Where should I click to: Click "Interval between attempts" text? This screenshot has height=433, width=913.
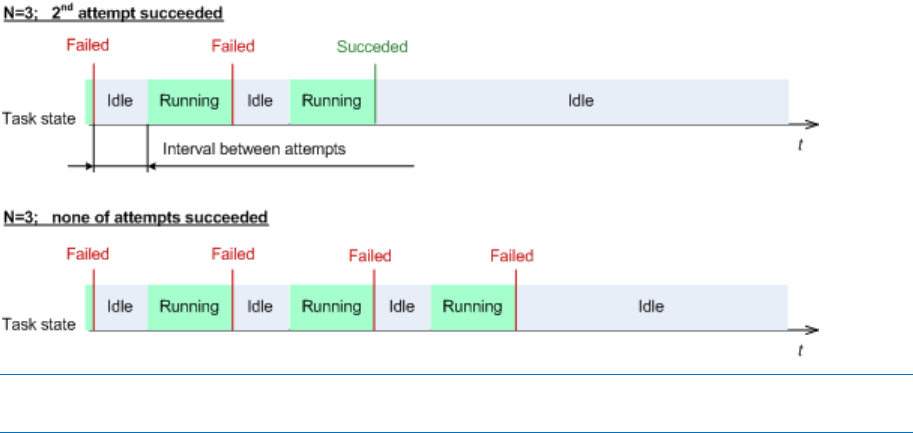click(253, 149)
